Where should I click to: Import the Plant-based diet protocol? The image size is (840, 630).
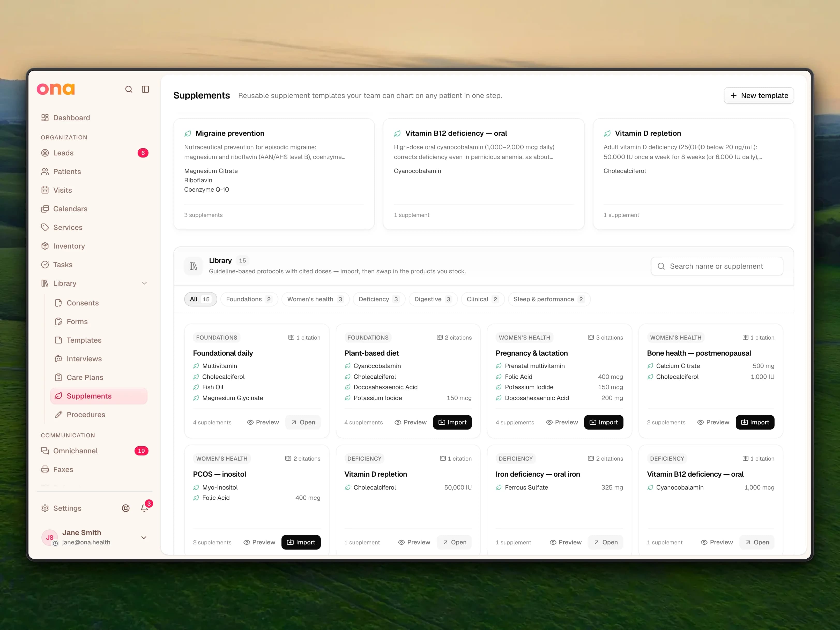point(452,422)
